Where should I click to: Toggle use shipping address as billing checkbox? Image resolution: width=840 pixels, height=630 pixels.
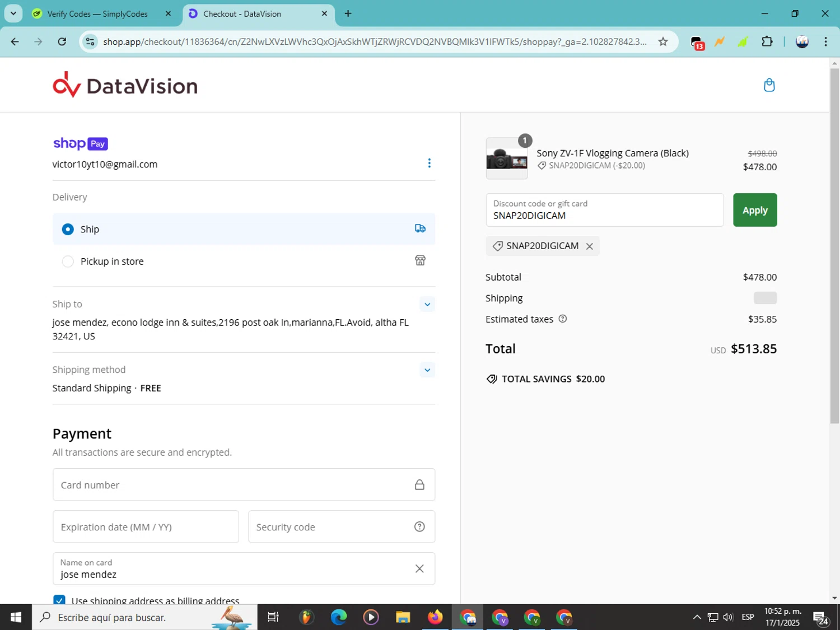click(59, 600)
